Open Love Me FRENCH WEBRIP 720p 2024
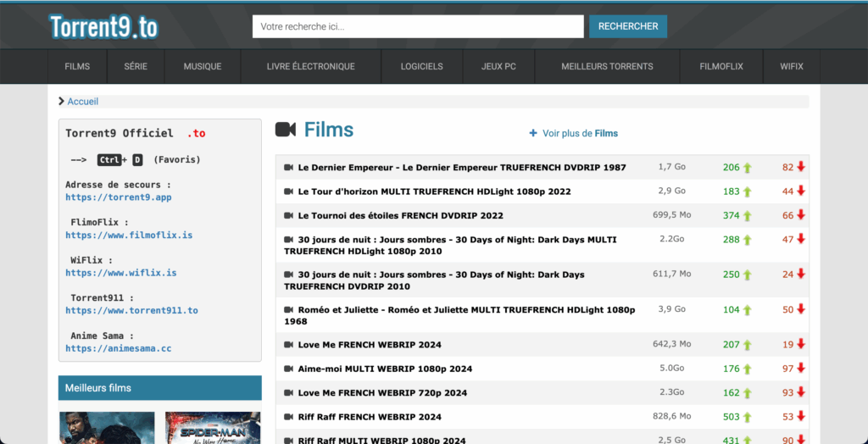Image resolution: width=868 pixels, height=444 pixels. point(382,393)
